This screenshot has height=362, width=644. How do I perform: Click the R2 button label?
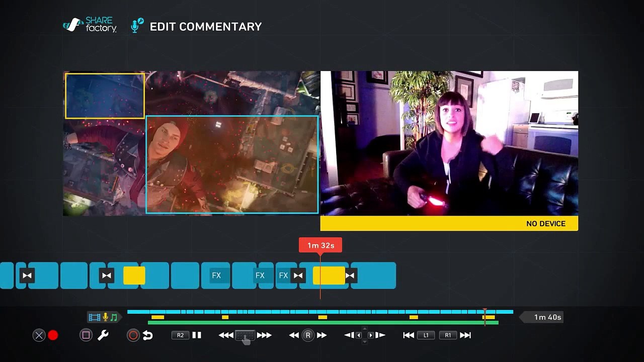tap(180, 335)
